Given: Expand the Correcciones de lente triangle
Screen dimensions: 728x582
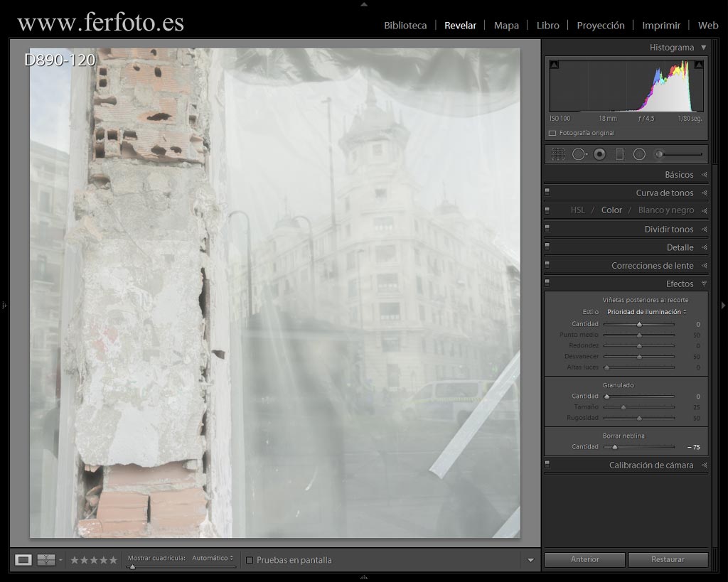Looking at the screenshot, I should pyautogui.click(x=704, y=266).
